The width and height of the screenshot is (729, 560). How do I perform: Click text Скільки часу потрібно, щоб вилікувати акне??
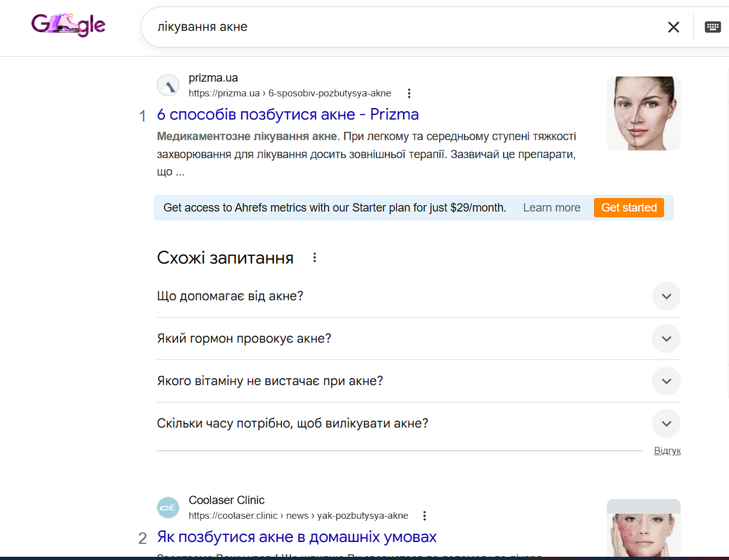[292, 423]
